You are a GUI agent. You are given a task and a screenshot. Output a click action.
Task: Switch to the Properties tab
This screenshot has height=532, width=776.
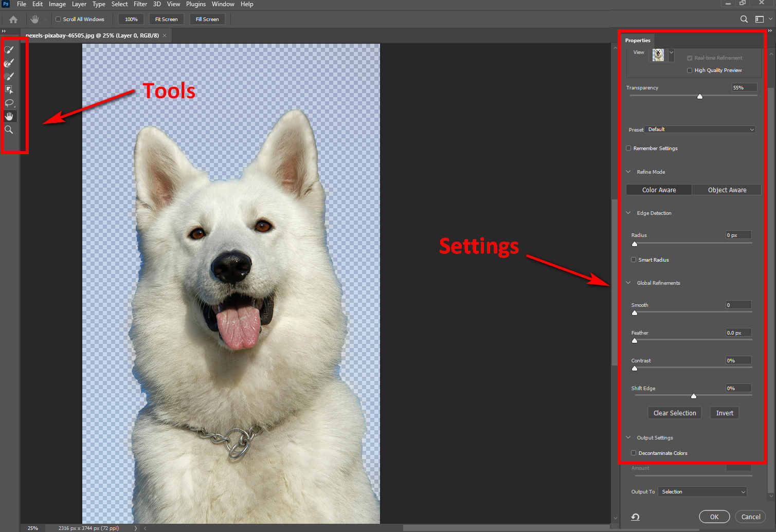[x=638, y=40]
